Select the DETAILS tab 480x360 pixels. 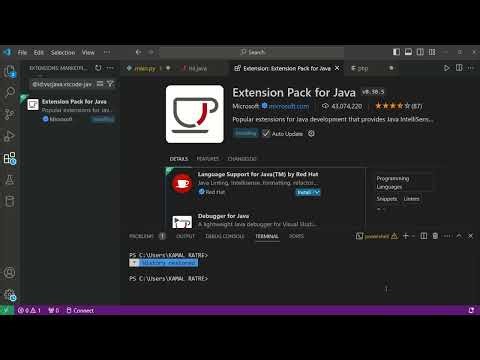click(x=179, y=159)
